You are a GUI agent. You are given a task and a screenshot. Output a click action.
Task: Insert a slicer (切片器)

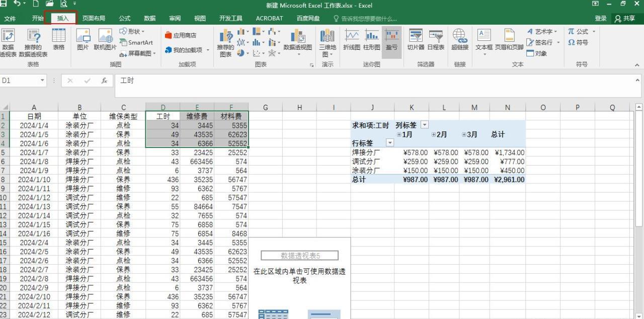(416, 39)
